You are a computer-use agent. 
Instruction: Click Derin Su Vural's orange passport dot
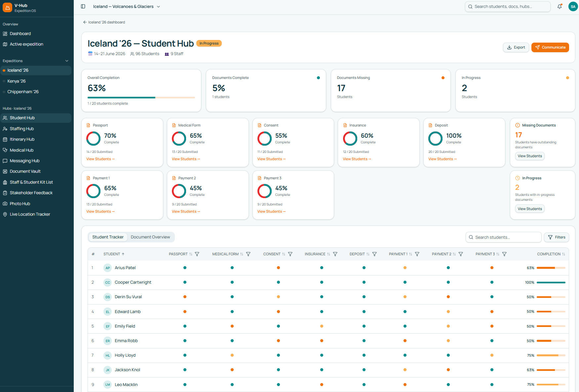185,297
